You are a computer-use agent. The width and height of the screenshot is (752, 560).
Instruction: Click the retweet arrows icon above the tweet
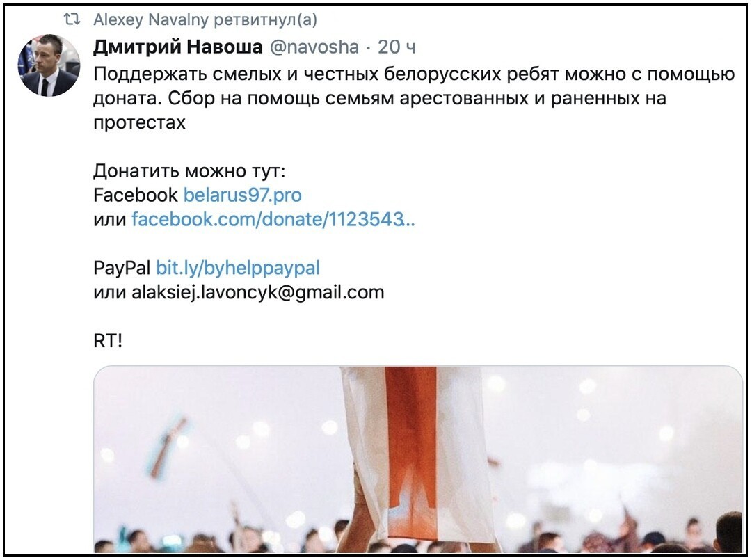72,19
